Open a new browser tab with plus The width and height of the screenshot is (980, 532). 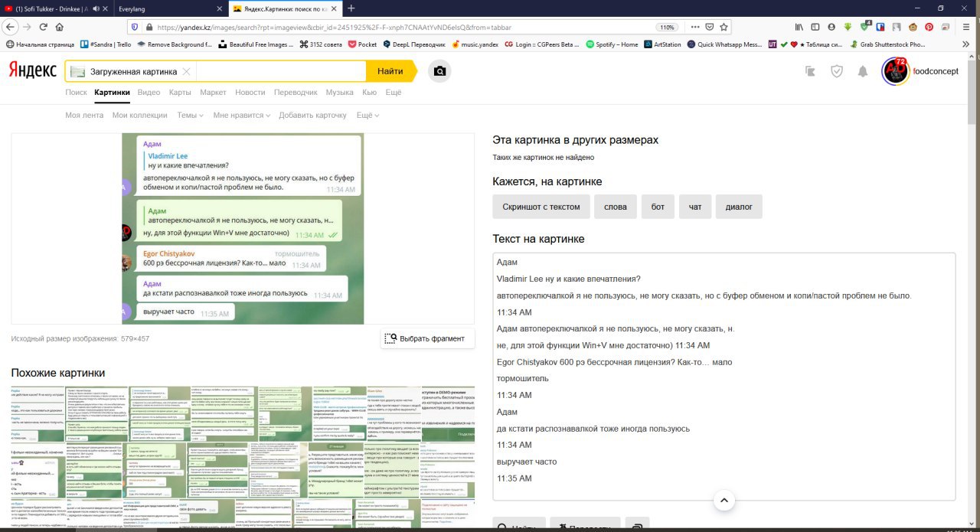pos(351,8)
